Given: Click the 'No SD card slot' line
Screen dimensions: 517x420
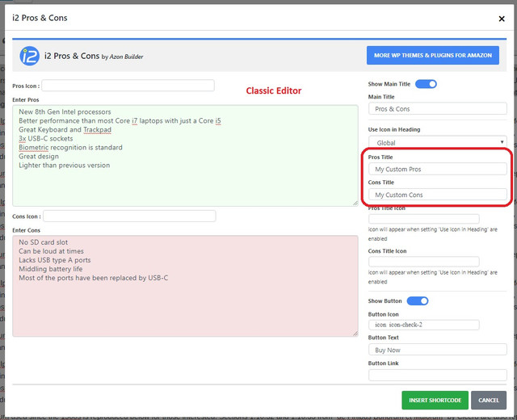Looking at the screenshot, I should [x=43, y=242].
